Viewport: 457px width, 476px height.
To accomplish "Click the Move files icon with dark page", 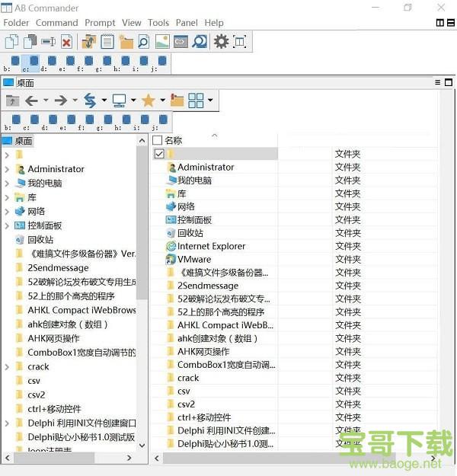I will pyautogui.click(x=30, y=42).
